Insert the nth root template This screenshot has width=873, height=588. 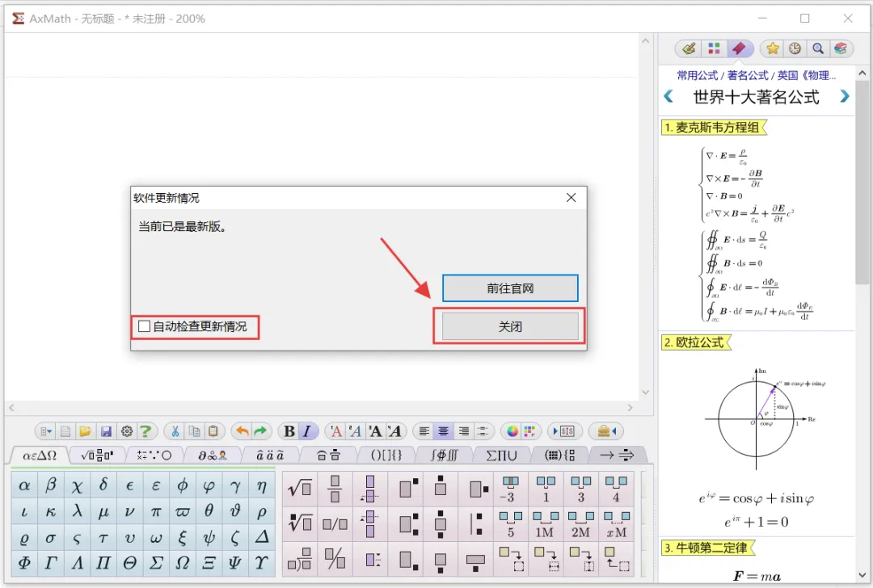(x=300, y=523)
